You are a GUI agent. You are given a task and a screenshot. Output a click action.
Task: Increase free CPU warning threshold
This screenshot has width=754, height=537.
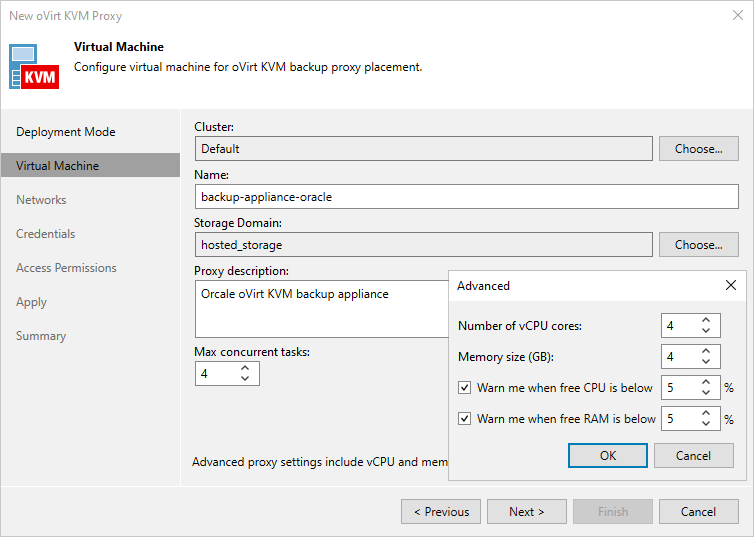tap(706, 382)
